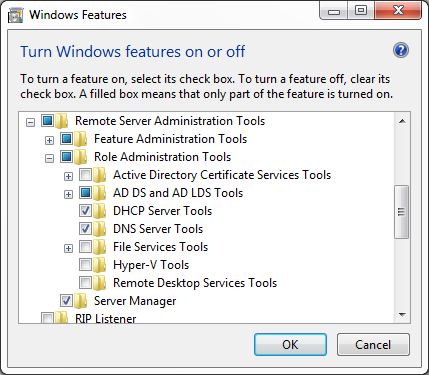The image size is (429, 375).
Task: Click the scrollbar down arrow
Action: [x=402, y=314]
